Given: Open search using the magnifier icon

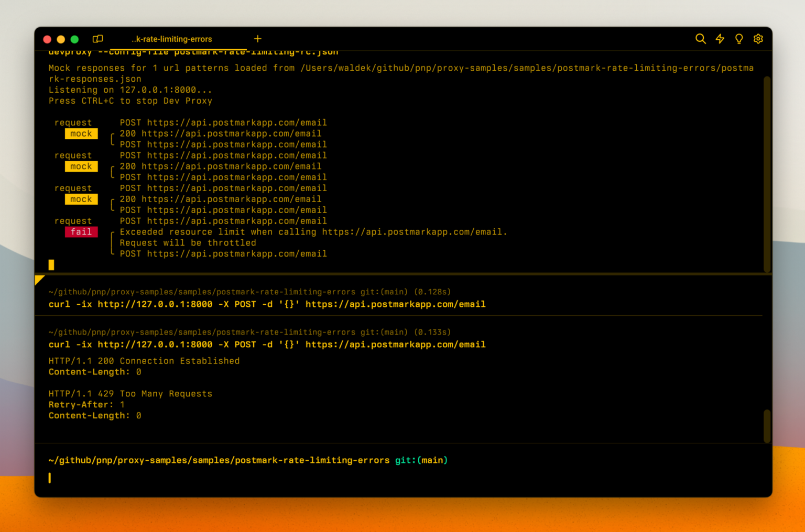Looking at the screenshot, I should click(x=701, y=39).
